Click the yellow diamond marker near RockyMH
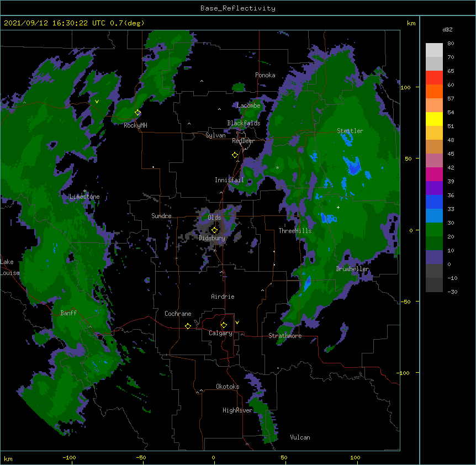Viewport: 476px width, 465px height. tap(137, 113)
